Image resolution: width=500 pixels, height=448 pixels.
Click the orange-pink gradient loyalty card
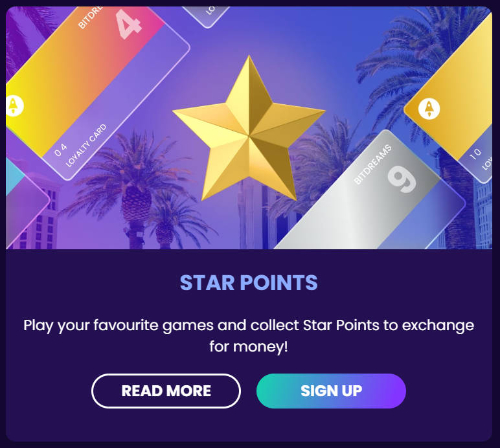(x=97, y=90)
